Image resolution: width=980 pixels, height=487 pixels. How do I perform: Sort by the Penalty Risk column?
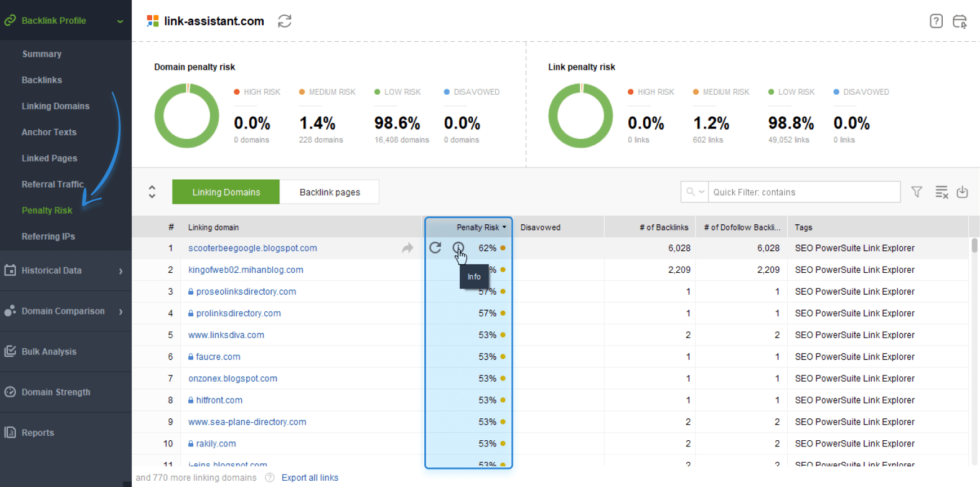click(478, 227)
